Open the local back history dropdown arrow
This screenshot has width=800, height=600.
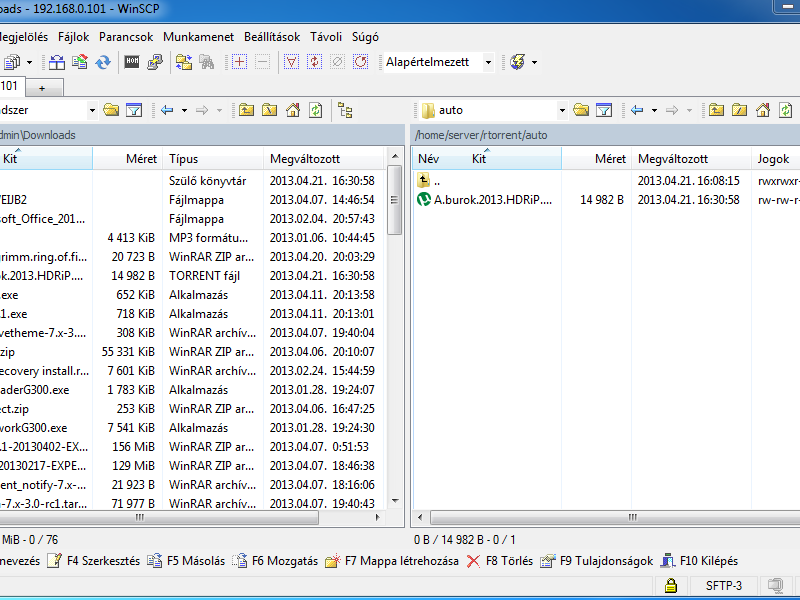[x=182, y=110]
